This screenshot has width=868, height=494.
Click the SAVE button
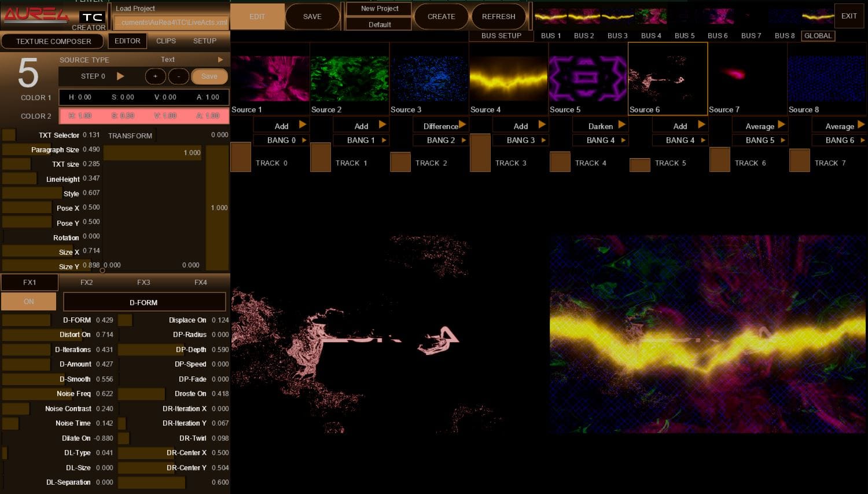(312, 16)
